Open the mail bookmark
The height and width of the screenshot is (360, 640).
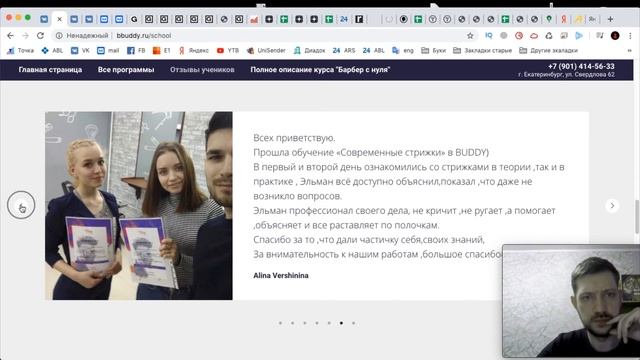point(108,51)
